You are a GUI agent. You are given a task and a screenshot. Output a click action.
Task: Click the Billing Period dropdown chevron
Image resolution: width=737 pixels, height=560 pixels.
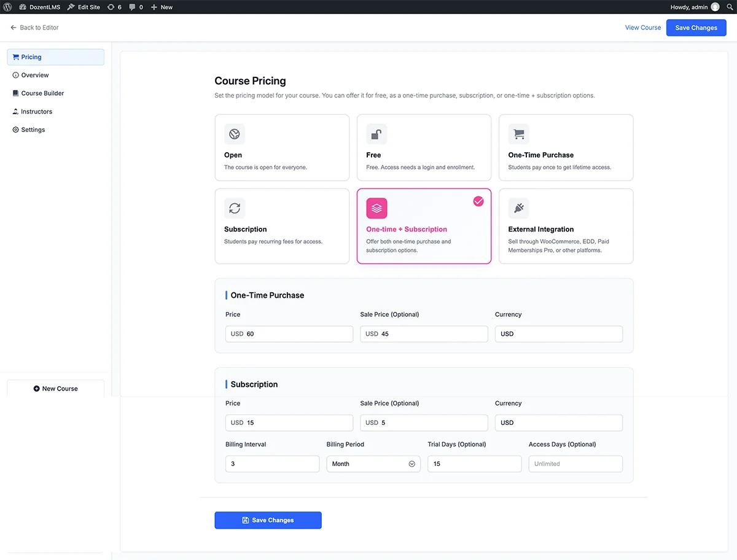[412, 464]
